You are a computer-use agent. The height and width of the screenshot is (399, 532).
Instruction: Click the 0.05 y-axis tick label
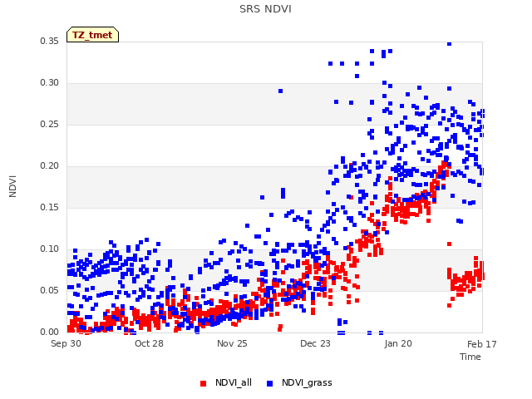[x=50, y=290]
